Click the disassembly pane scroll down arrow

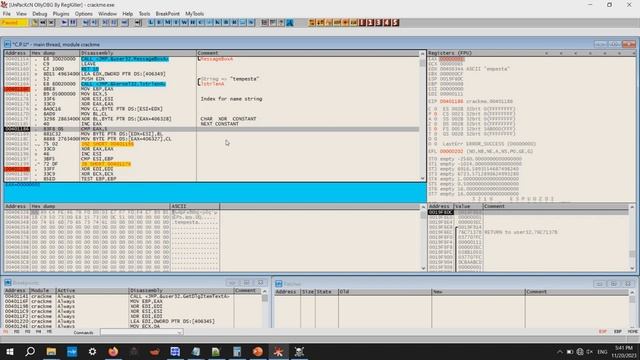click(422, 178)
